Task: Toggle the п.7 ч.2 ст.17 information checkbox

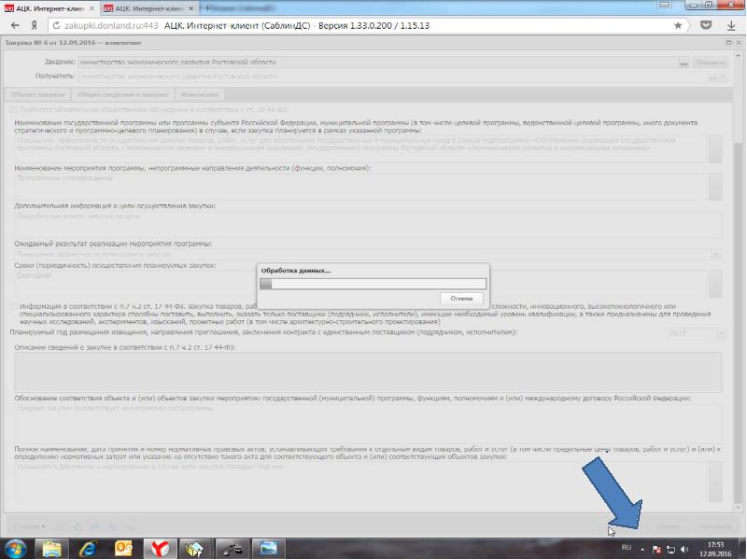Action: point(12,305)
